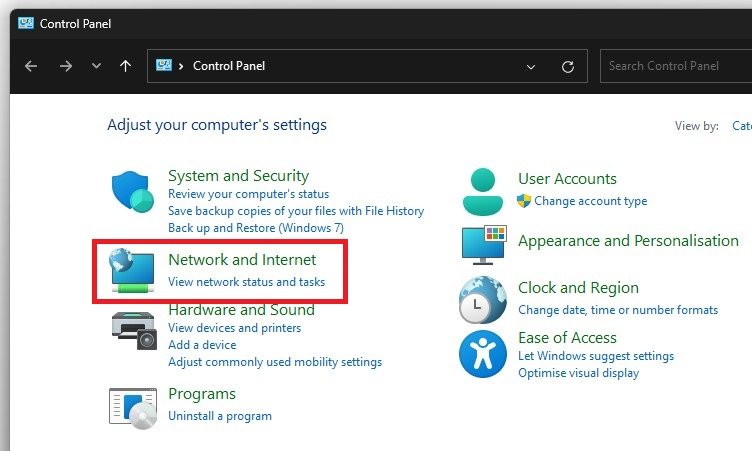Click the Clock and Region globe-clock icon
The image size is (752, 451).
tap(482, 300)
